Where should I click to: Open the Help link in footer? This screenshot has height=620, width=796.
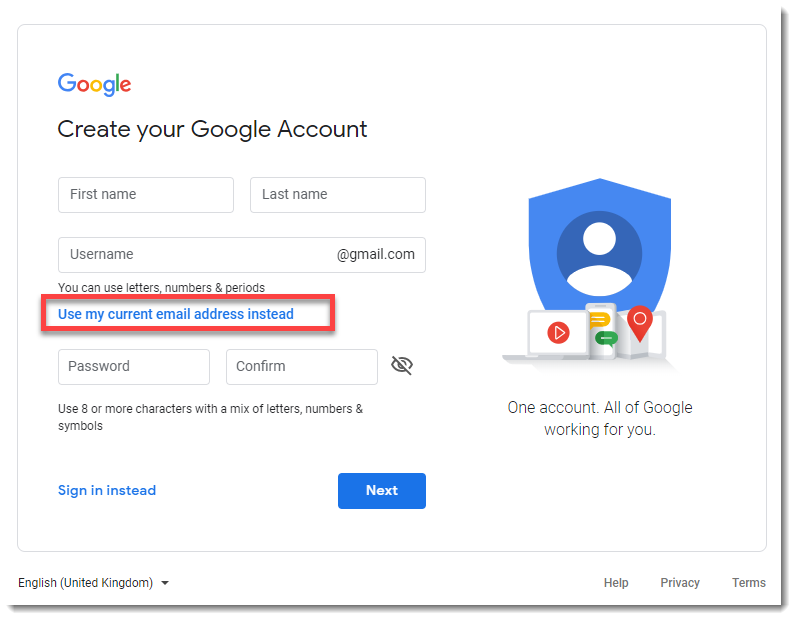(616, 583)
